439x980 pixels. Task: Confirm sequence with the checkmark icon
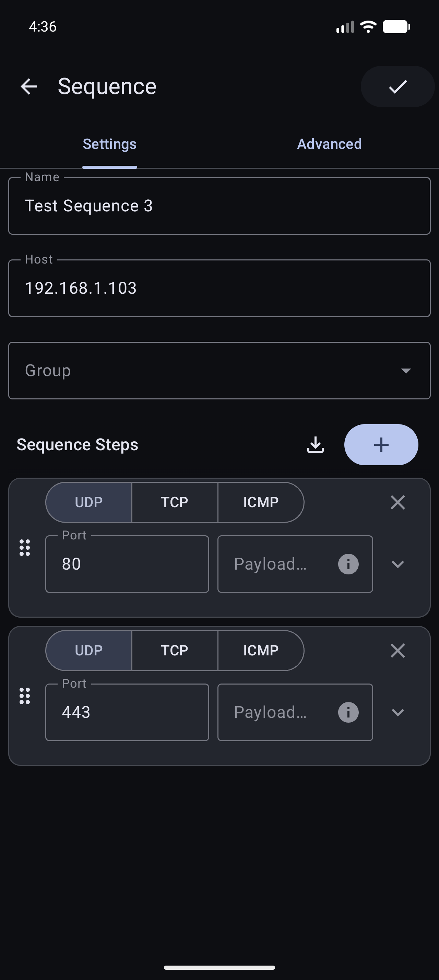click(x=397, y=86)
